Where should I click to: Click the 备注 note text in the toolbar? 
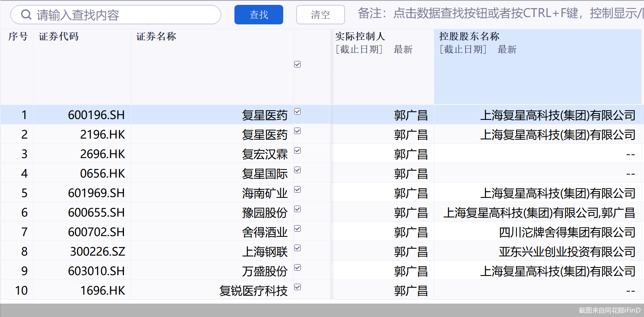point(501,13)
